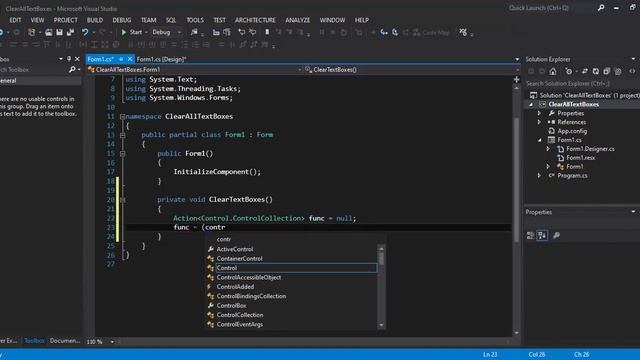Click the Refresh icon in Solution Explorer

pos(596,71)
